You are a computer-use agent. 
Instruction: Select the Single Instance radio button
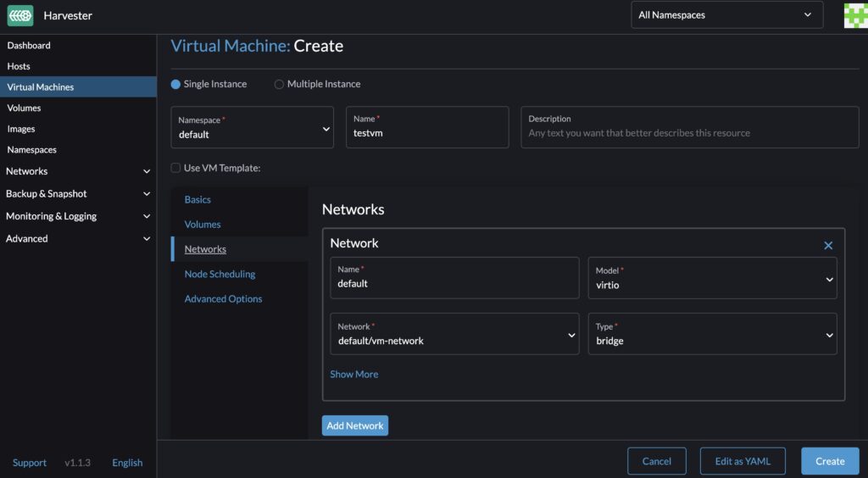pyautogui.click(x=176, y=85)
